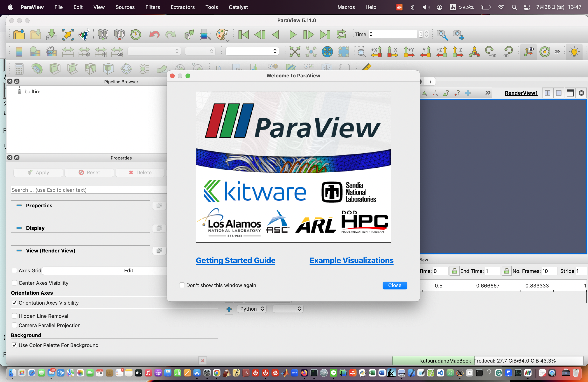
Task: Jump to last animation frame
Action: 325,35
